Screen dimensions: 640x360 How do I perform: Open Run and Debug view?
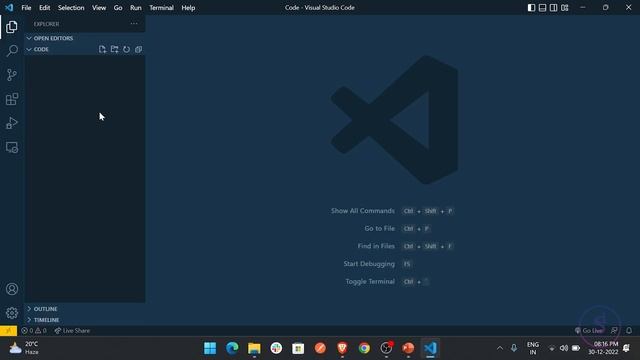[12, 123]
